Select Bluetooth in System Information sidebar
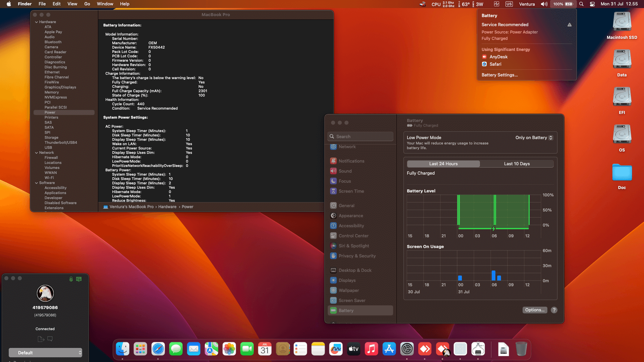This screenshot has width=644, height=362. click(53, 42)
